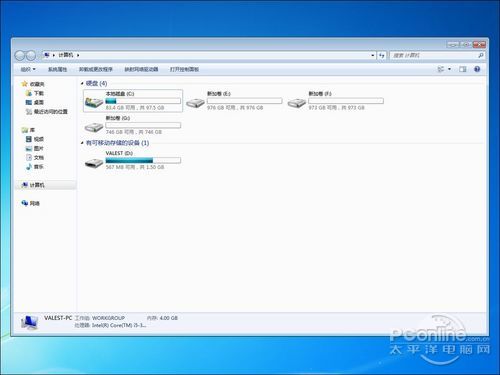This screenshot has height=375, width=500.
Task: Click the Videos library icon
Action: click(x=29, y=139)
